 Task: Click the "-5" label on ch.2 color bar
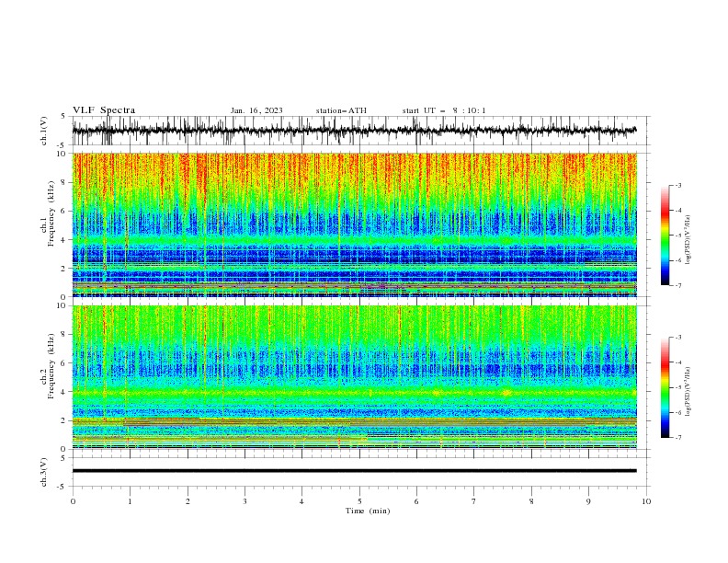point(678,387)
